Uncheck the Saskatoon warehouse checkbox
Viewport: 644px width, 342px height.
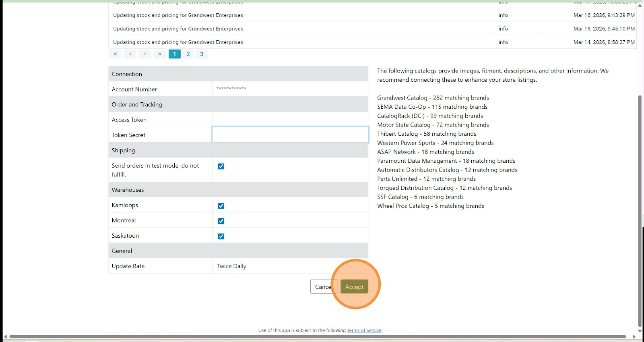click(x=221, y=236)
